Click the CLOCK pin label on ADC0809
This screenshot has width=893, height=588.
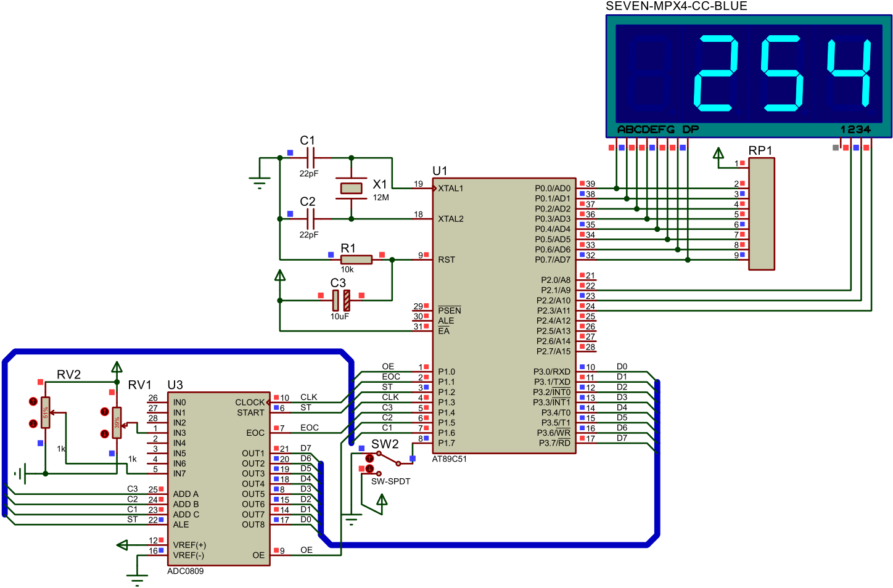[250, 402]
